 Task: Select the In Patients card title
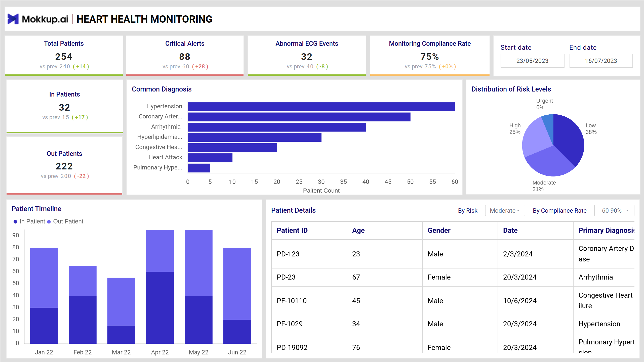tap(64, 94)
